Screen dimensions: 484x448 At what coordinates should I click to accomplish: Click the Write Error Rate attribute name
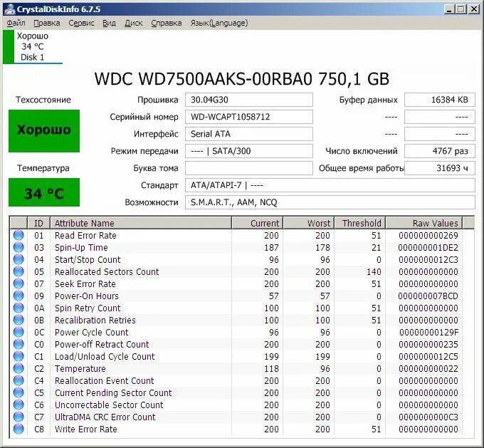(86, 429)
